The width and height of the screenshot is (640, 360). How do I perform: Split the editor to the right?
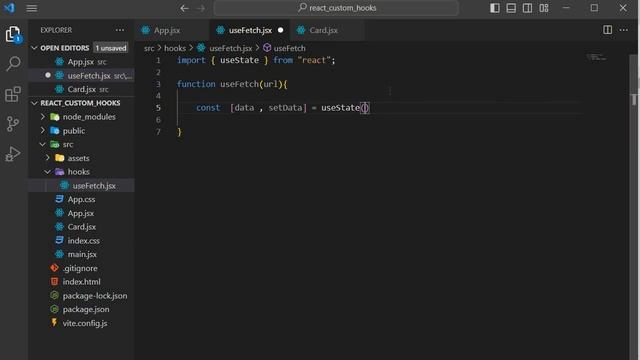tap(607, 30)
